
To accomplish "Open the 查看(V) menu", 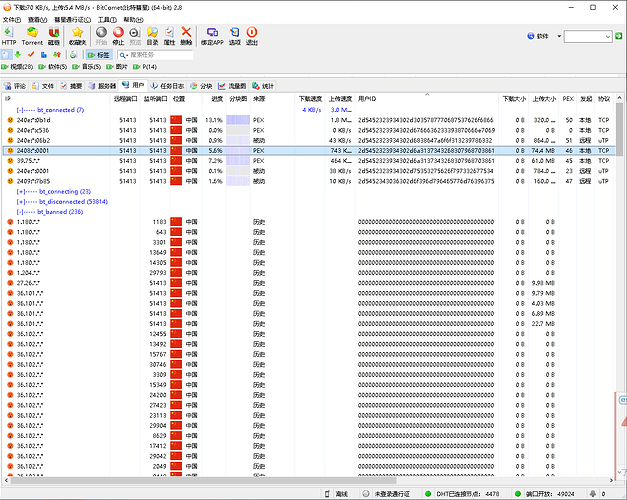I will pos(37,20).
